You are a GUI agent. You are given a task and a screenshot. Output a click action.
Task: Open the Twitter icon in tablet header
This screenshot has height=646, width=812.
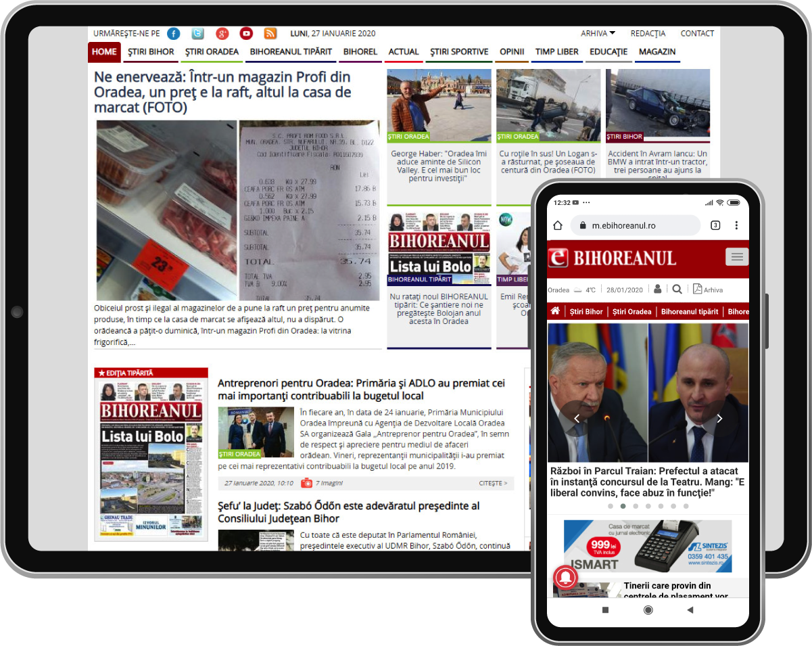197,33
